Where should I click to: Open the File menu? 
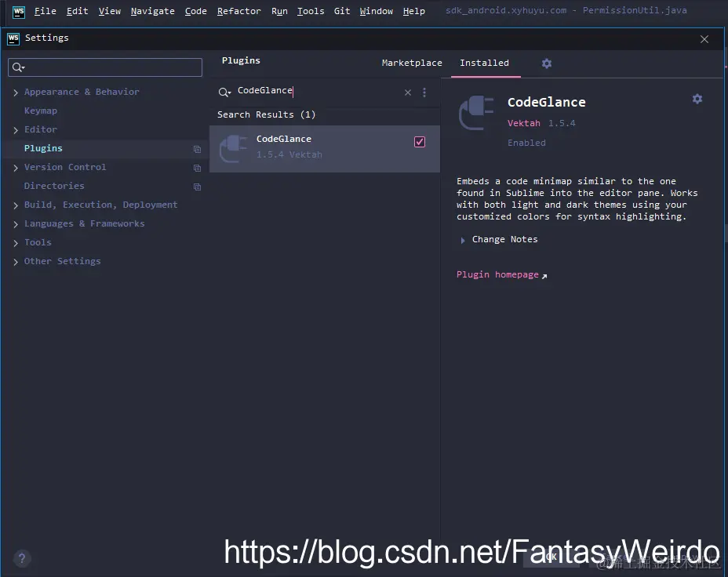[45, 11]
